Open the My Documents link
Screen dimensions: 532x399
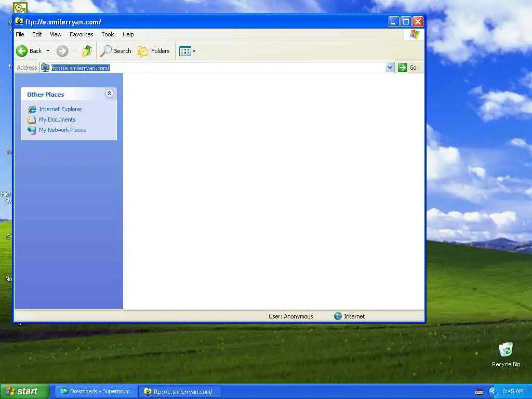coord(57,120)
